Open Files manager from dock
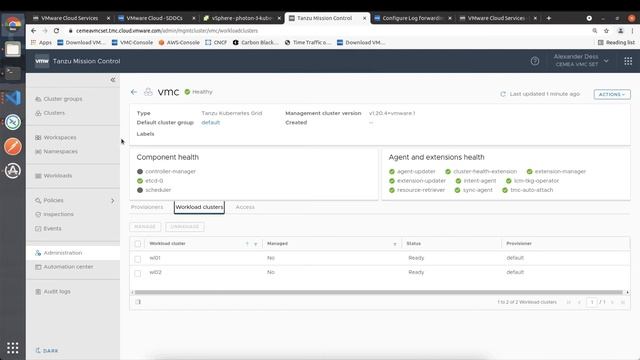The image size is (640, 360). (x=13, y=49)
